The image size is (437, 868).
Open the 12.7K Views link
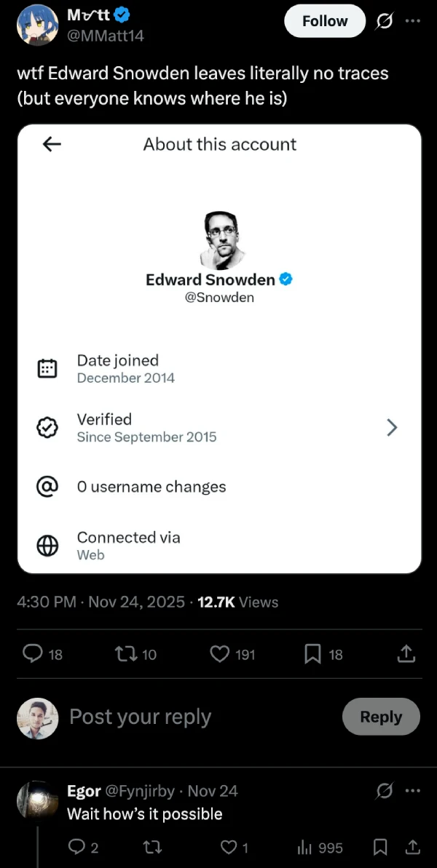pyautogui.click(x=237, y=602)
